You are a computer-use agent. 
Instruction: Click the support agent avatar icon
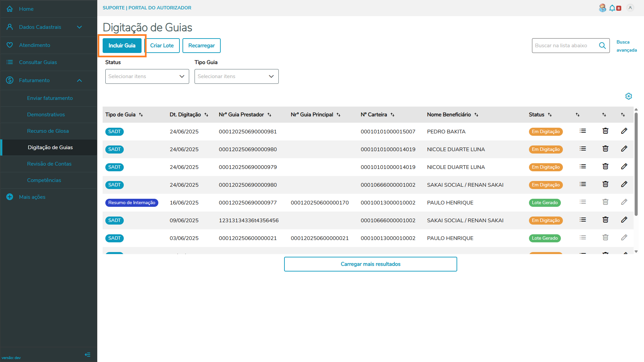[602, 8]
